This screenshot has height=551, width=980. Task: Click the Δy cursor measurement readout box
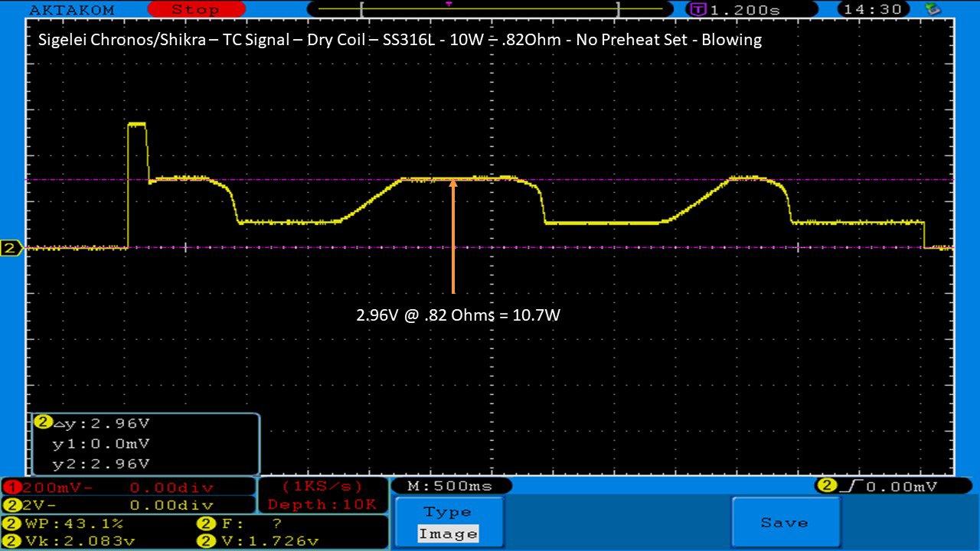[145, 444]
